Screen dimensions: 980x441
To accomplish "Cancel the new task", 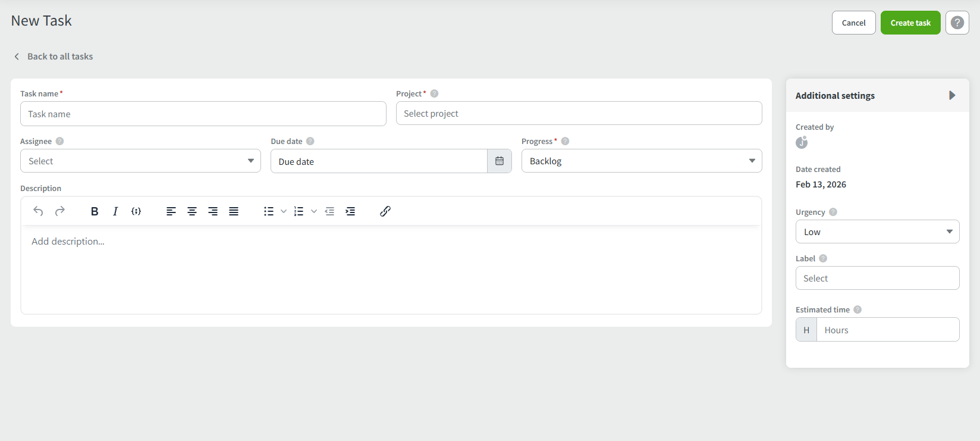I will pos(853,23).
